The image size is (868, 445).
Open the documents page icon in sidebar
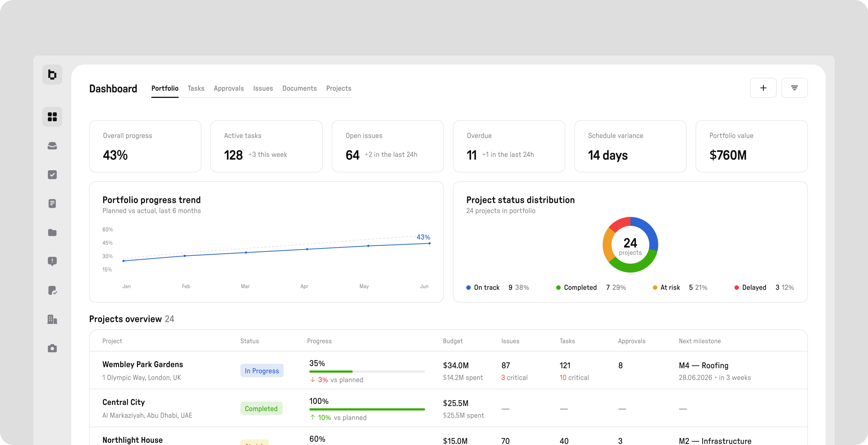[x=52, y=204]
